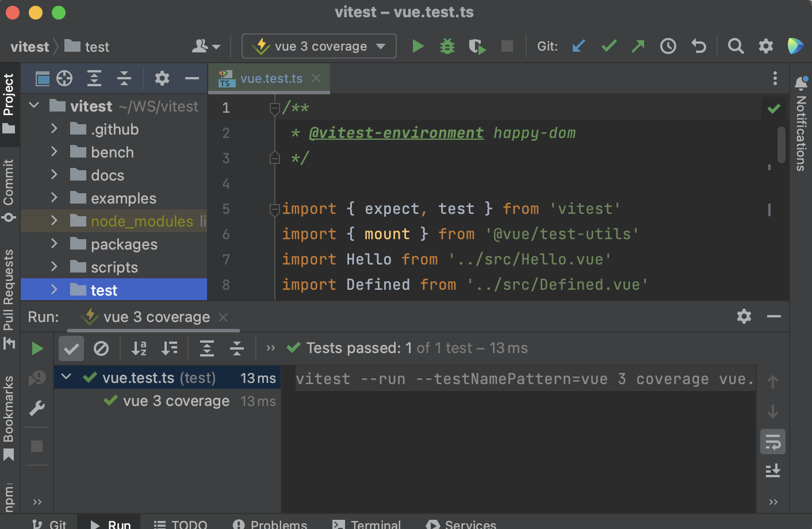Hide the Project tool window
This screenshot has width=812, height=529.
pyautogui.click(x=192, y=78)
